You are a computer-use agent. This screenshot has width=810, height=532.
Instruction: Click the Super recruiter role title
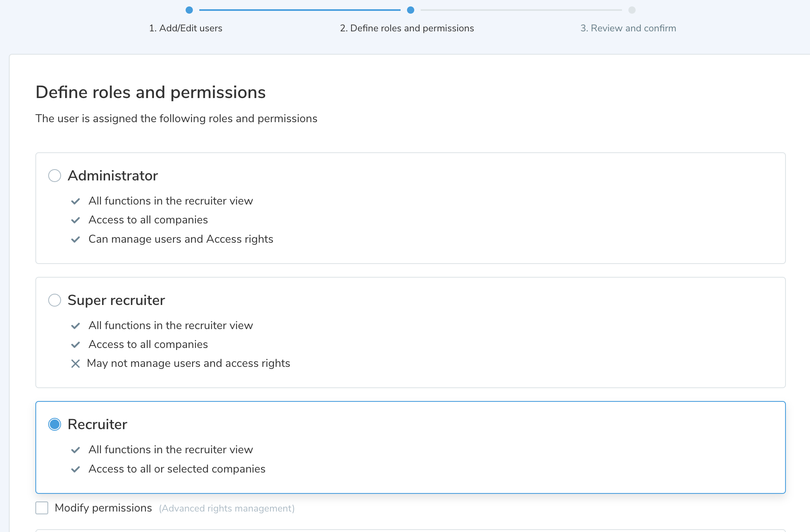click(x=116, y=300)
